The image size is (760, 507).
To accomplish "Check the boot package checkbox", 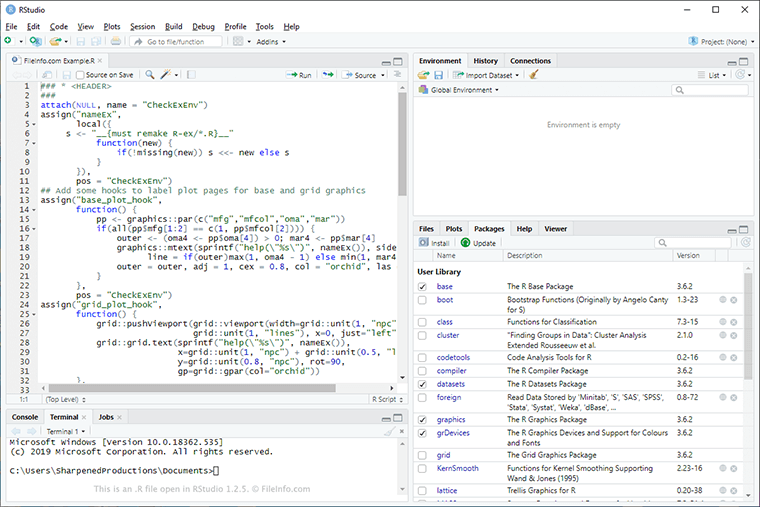I will [x=423, y=300].
